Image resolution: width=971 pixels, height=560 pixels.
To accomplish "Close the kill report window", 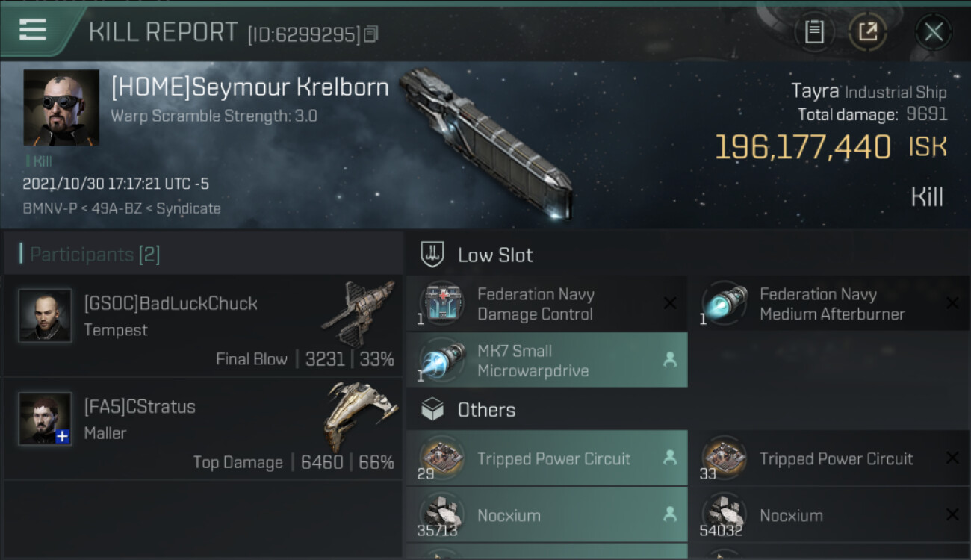I will click(934, 32).
